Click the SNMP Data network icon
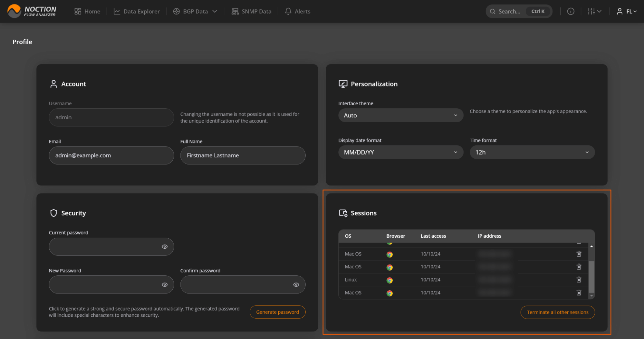 [235, 11]
